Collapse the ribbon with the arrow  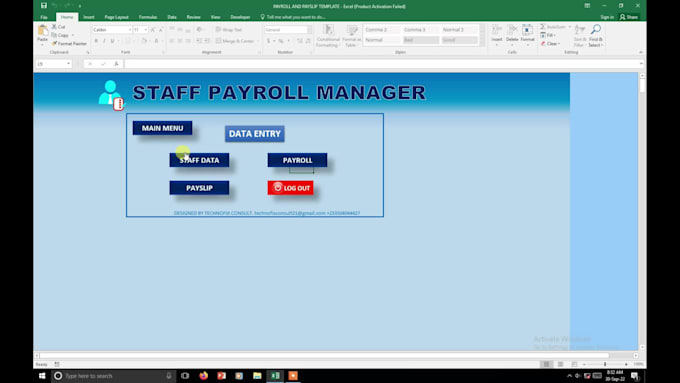[x=641, y=52]
